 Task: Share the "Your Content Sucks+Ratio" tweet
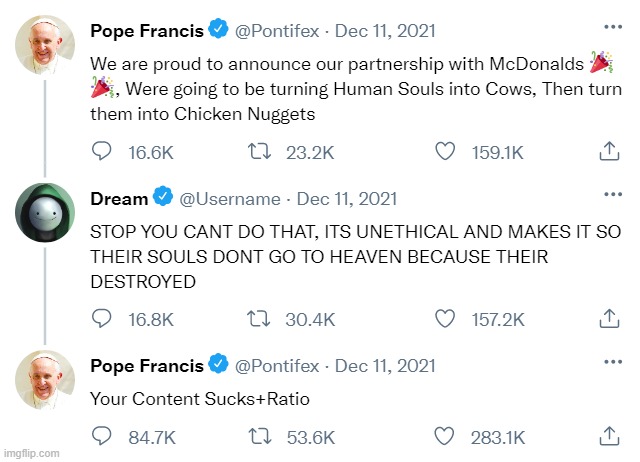[x=608, y=437]
